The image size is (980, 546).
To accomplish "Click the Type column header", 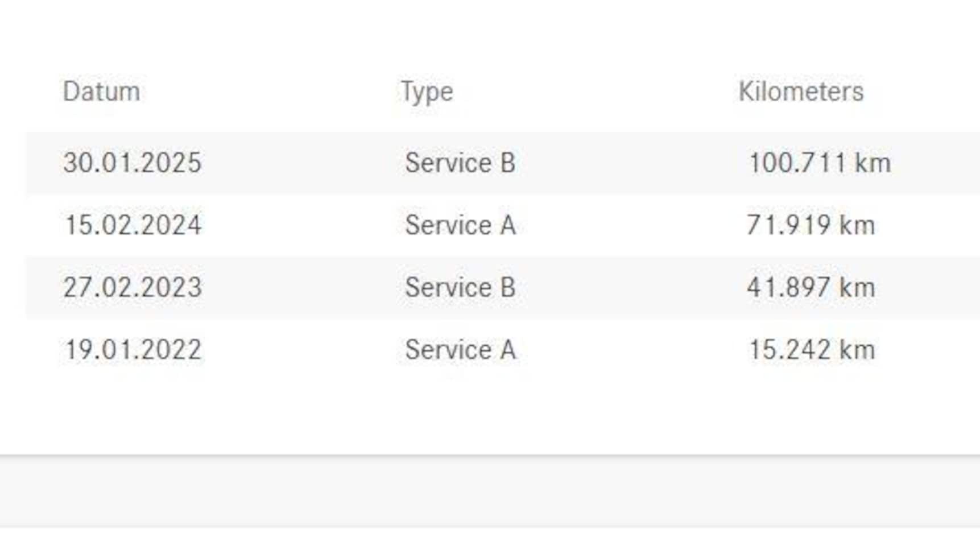I will pos(427,92).
